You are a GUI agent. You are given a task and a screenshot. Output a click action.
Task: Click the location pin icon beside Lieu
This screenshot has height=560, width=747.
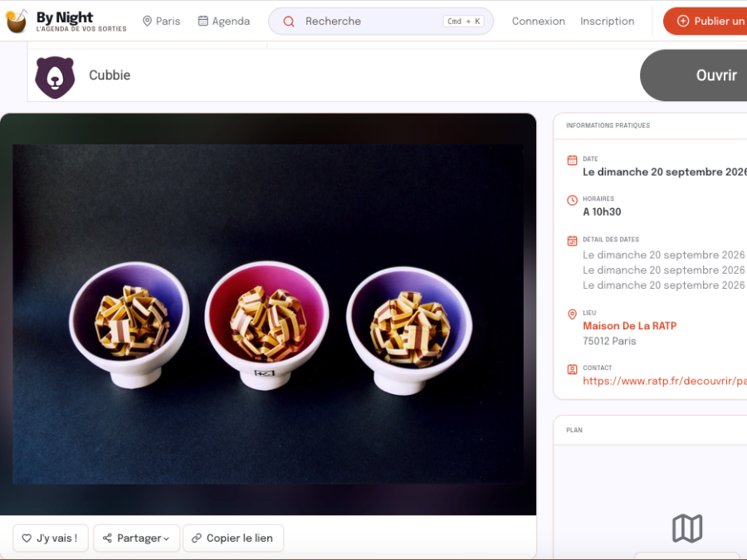(572, 314)
